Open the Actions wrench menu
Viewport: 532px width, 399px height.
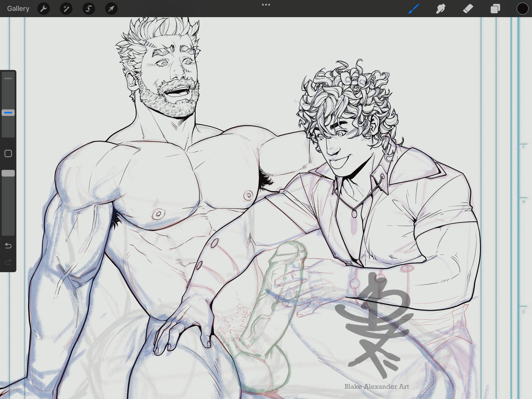(44, 9)
